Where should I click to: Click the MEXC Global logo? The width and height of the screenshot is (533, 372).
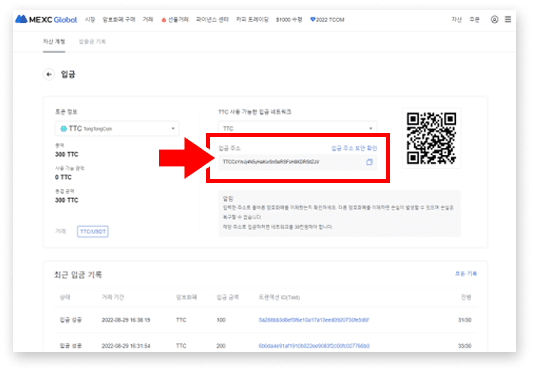click(46, 19)
